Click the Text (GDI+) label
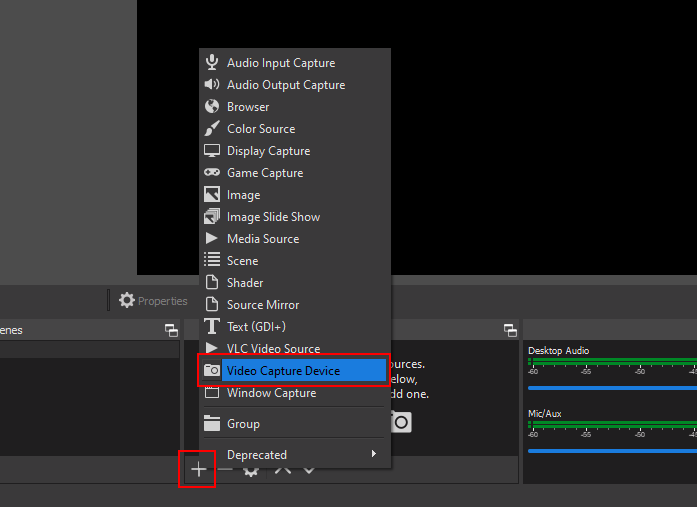Image resolution: width=697 pixels, height=507 pixels. pyautogui.click(x=256, y=327)
